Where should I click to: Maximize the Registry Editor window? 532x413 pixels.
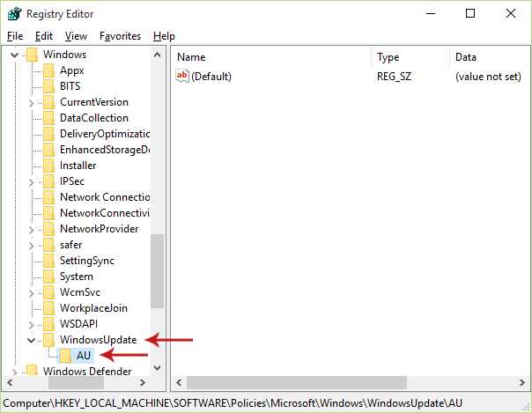point(470,13)
